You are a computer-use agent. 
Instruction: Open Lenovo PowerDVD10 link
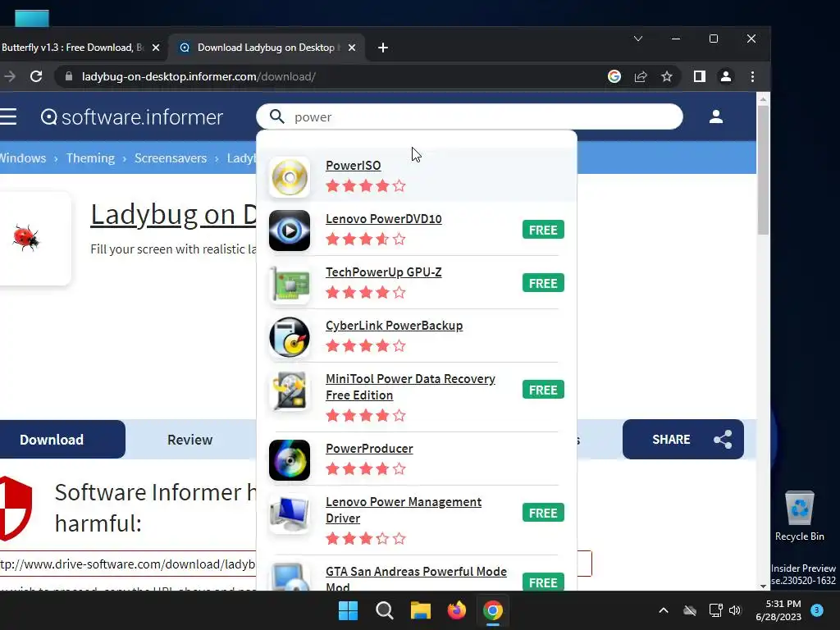384,218
